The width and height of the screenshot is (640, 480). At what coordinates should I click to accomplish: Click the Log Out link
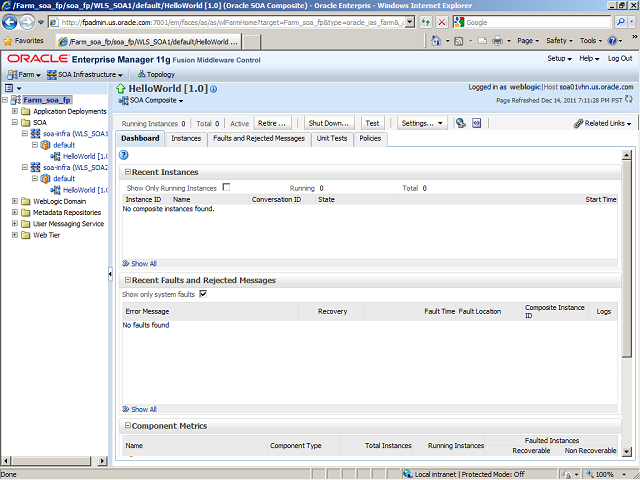point(620,59)
